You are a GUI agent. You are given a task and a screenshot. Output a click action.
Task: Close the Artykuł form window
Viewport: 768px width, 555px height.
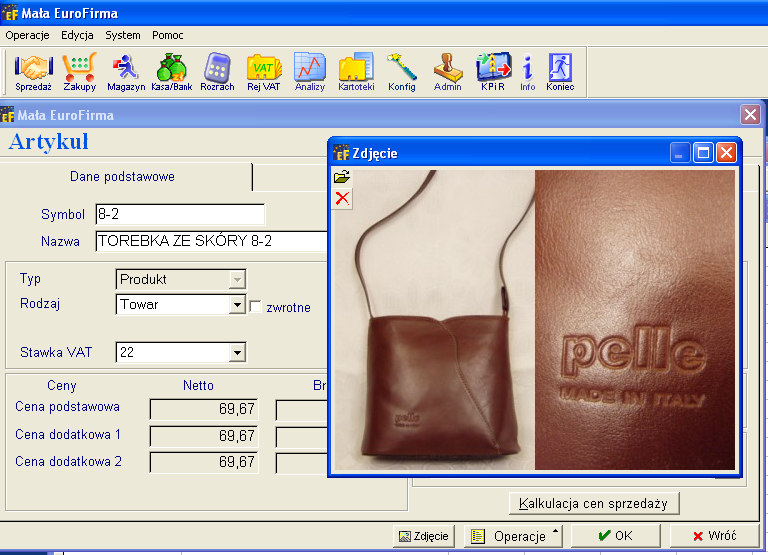click(x=750, y=115)
